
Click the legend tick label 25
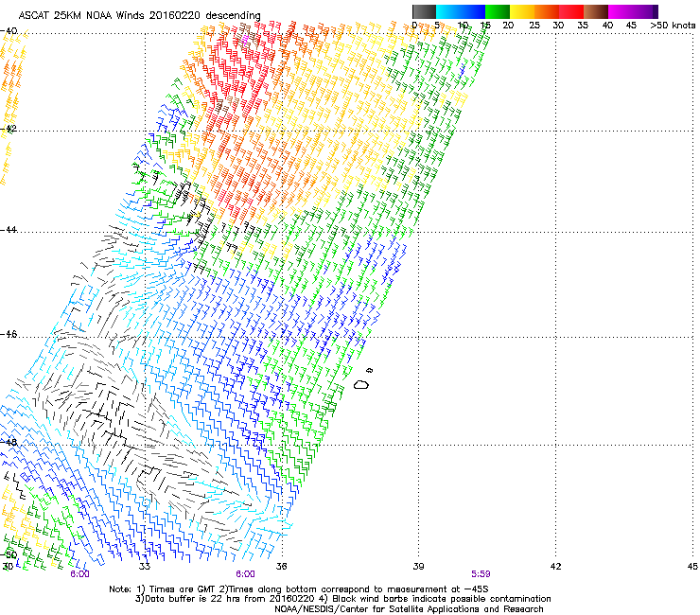pos(534,26)
